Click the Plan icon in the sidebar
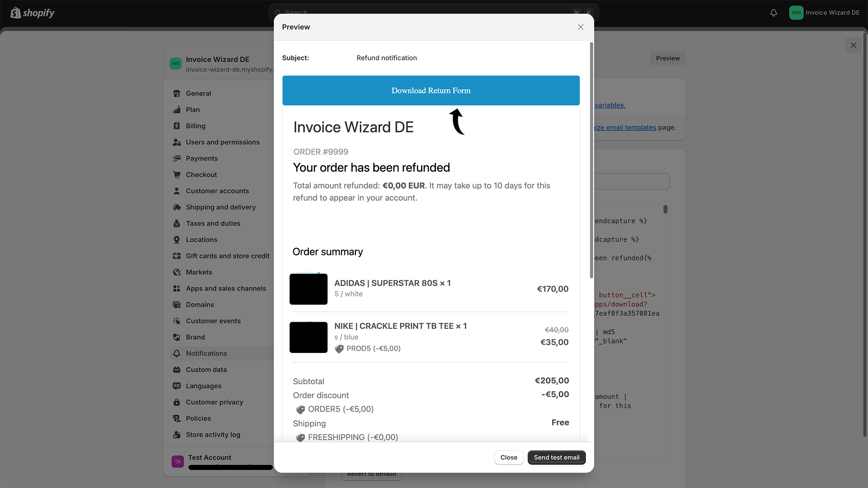The width and height of the screenshot is (868, 488). point(177,110)
